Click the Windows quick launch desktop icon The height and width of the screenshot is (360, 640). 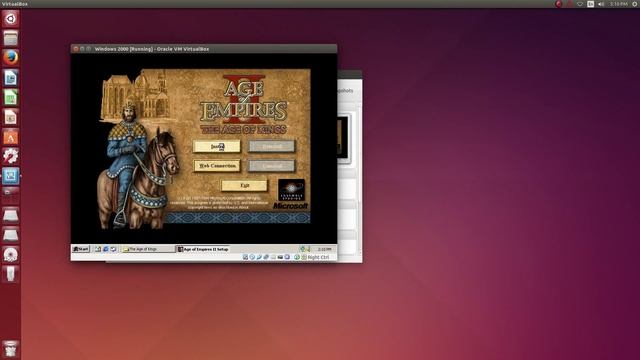point(98,249)
